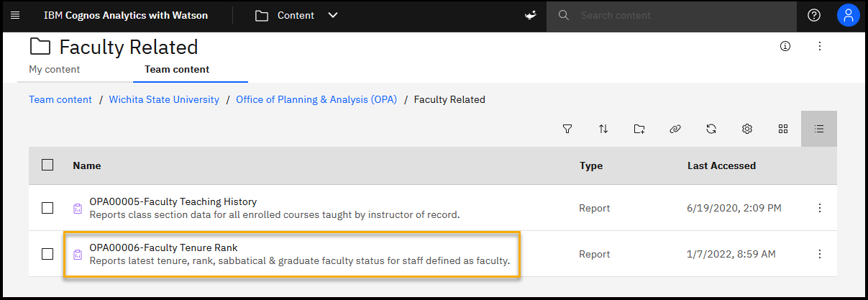Click the Type column header
The image size is (868, 300).
point(591,165)
